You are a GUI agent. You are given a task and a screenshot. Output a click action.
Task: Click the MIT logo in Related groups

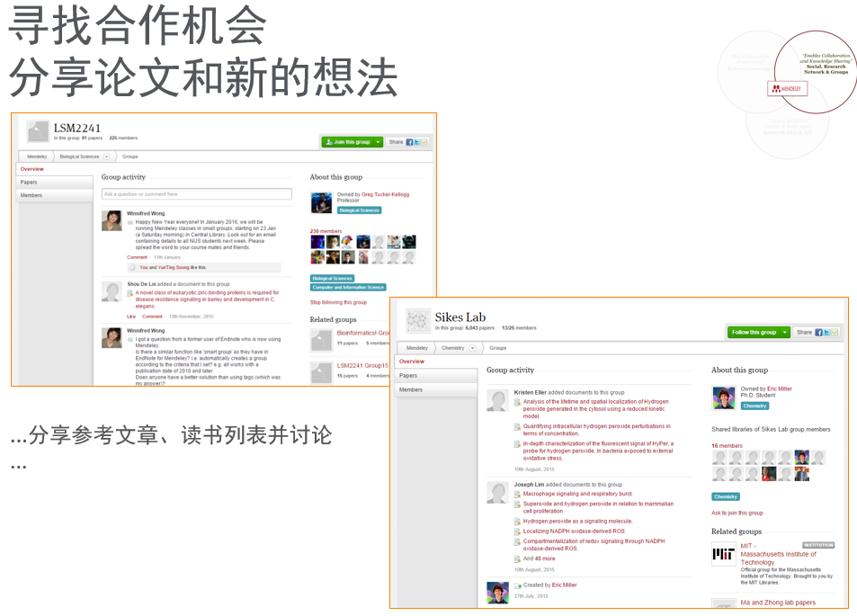point(724,554)
